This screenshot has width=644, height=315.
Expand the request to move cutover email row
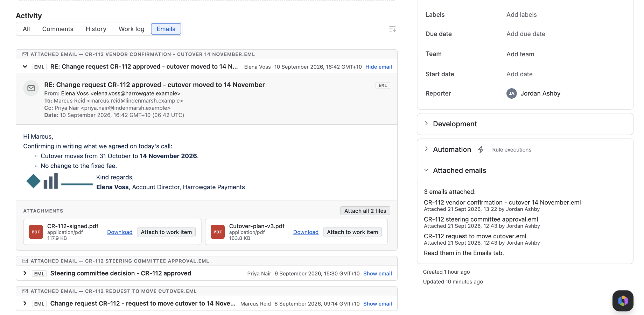[25, 303]
